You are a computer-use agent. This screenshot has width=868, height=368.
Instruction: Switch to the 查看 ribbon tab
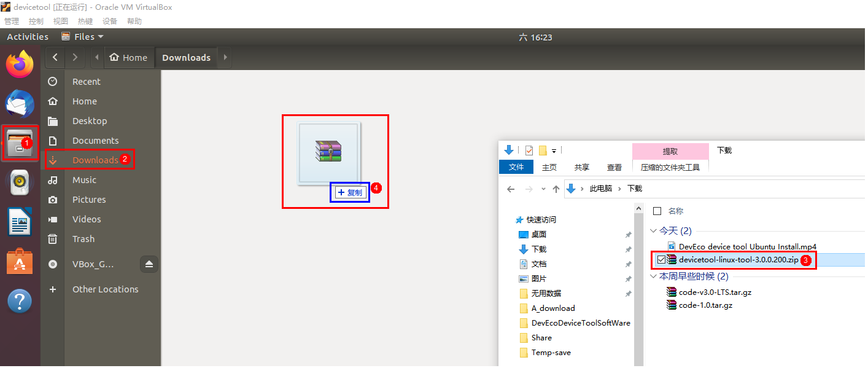[614, 166]
